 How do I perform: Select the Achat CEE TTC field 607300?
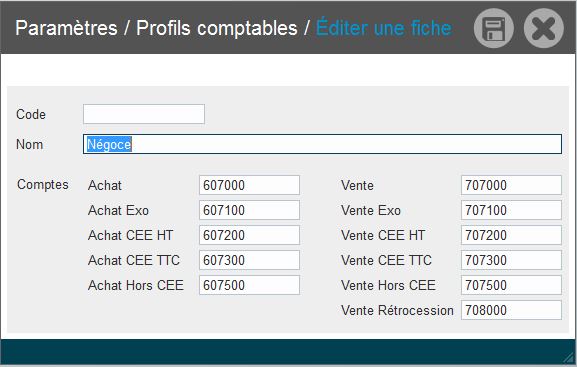pyautogui.click(x=249, y=260)
